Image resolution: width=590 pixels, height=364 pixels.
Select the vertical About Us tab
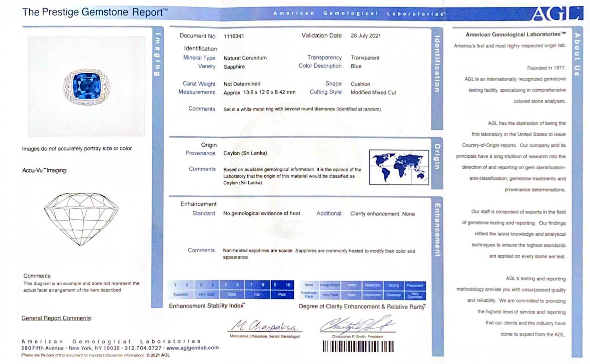click(x=577, y=54)
